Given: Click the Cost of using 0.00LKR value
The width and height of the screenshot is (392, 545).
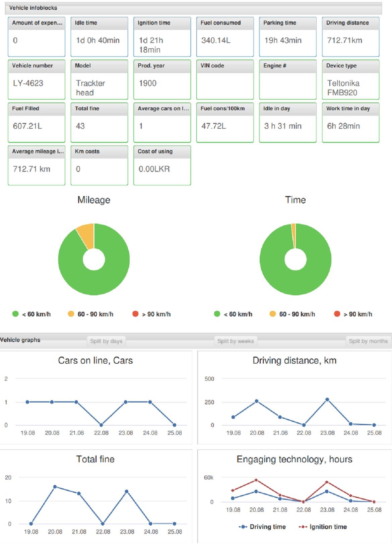Looking at the screenshot, I should tap(154, 169).
